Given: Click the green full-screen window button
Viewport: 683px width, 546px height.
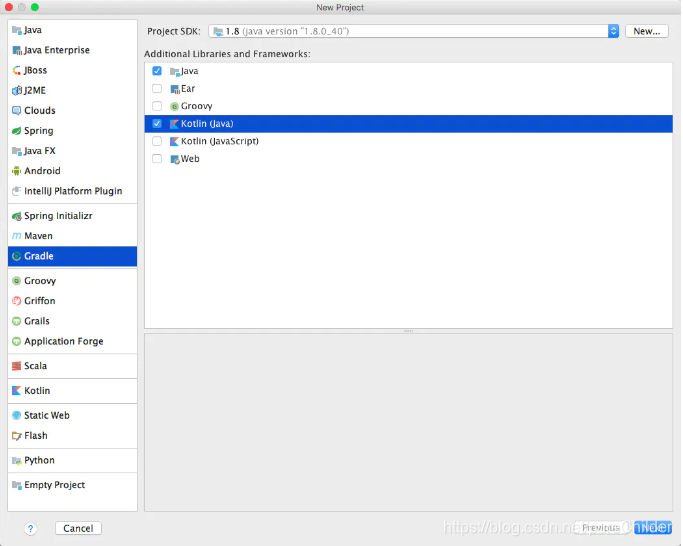Looking at the screenshot, I should 35,7.
